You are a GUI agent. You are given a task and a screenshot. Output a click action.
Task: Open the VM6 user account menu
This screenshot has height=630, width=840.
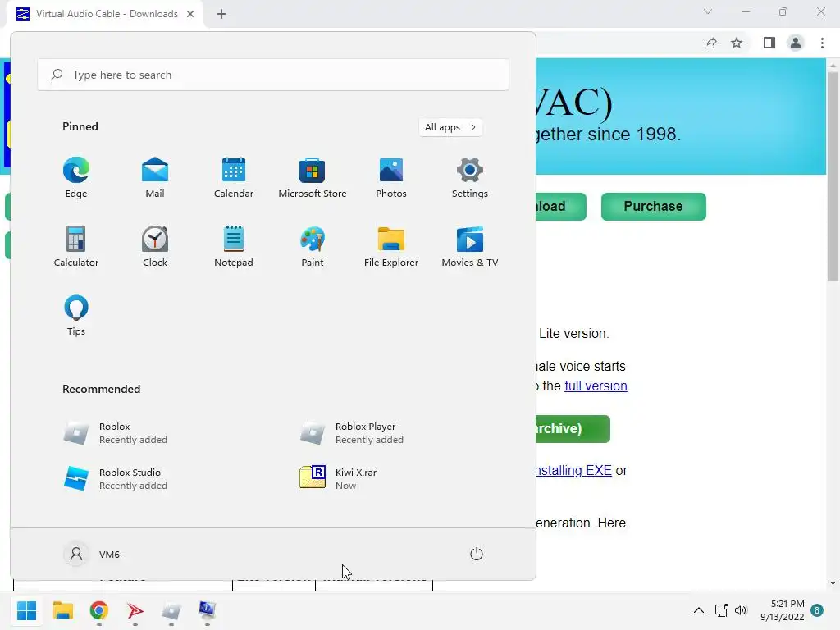tap(92, 554)
